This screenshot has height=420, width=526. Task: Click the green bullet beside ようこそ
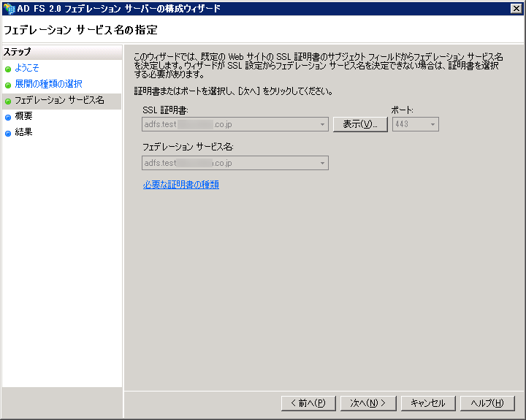pos(8,69)
